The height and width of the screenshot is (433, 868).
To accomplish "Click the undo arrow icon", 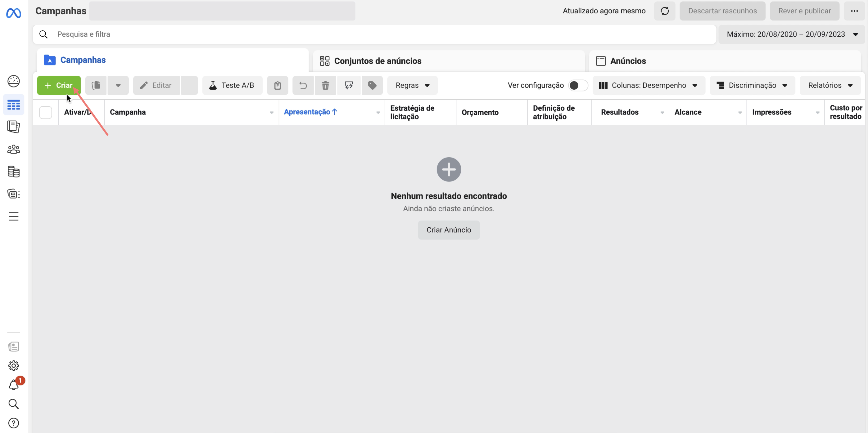I will [303, 86].
